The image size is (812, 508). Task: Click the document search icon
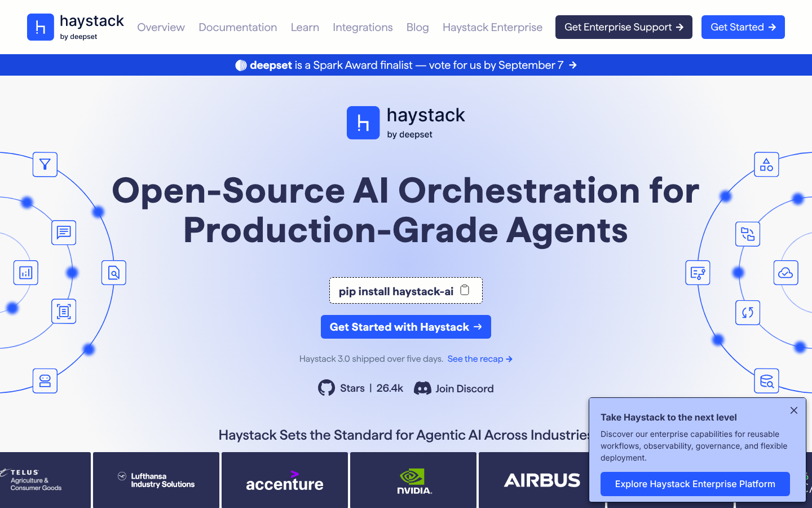[114, 273]
